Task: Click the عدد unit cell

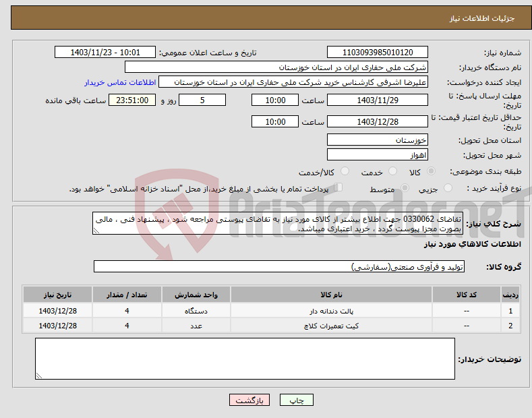Action: coord(196,326)
